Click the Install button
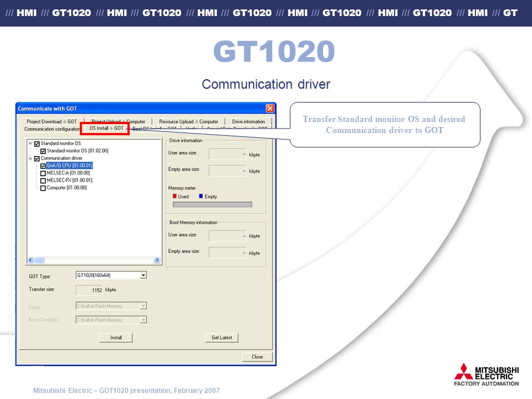This screenshot has height=399, width=532. coord(116,337)
